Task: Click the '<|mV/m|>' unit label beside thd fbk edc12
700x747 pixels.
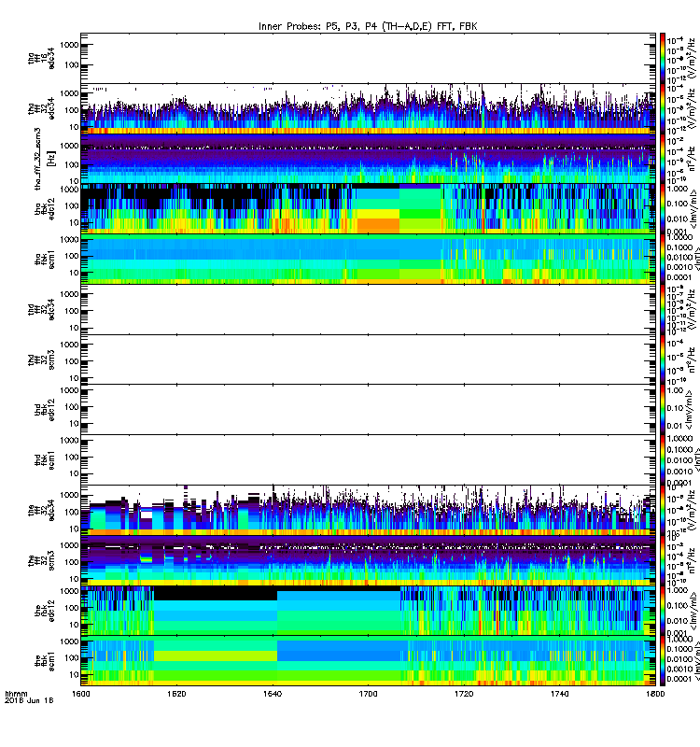Action: (690, 408)
